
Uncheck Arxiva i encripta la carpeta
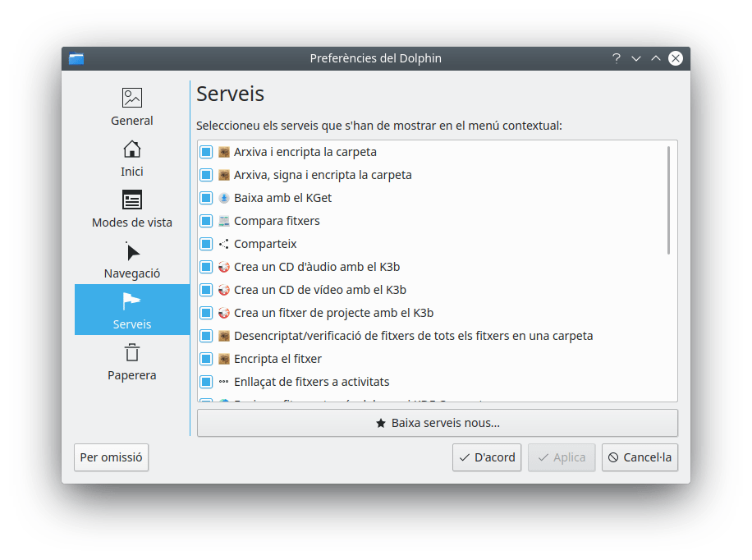pyautogui.click(x=206, y=152)
